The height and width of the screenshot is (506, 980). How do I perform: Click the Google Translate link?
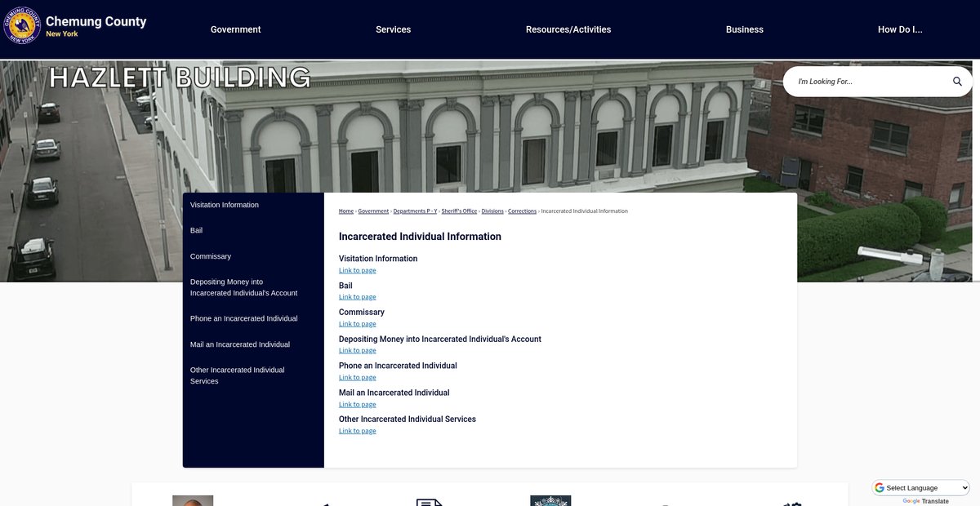tap(934, 501)
